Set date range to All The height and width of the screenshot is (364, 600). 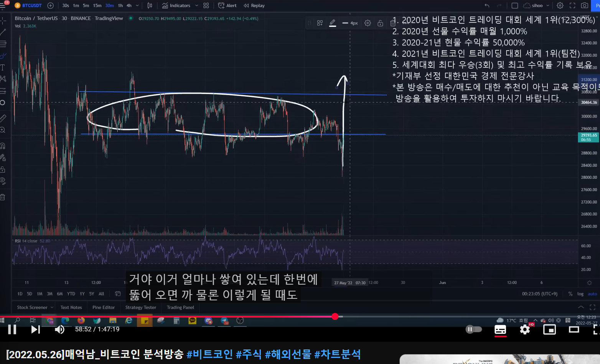(101, 294)
